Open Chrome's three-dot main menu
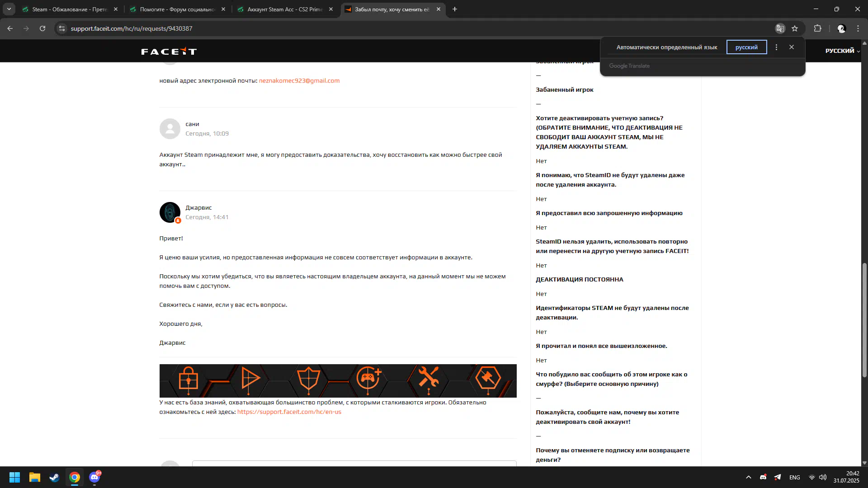 (x=858, y=28)
